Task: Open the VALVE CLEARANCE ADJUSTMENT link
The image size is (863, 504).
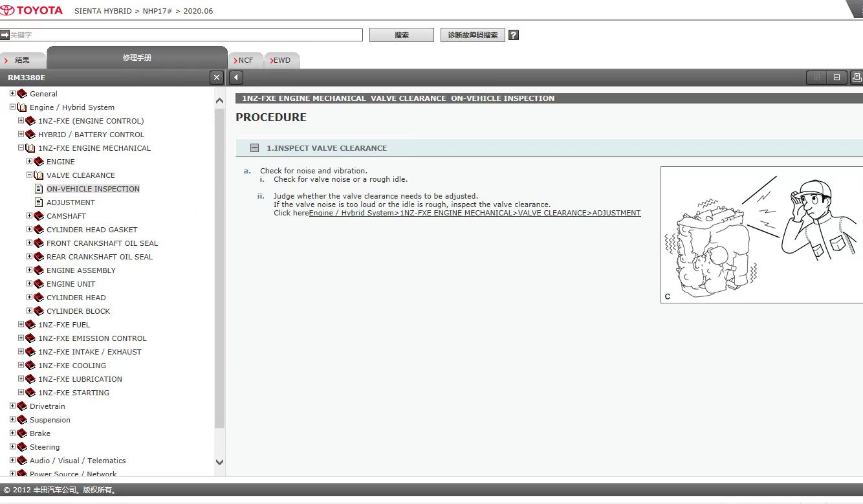Action: 475,213
